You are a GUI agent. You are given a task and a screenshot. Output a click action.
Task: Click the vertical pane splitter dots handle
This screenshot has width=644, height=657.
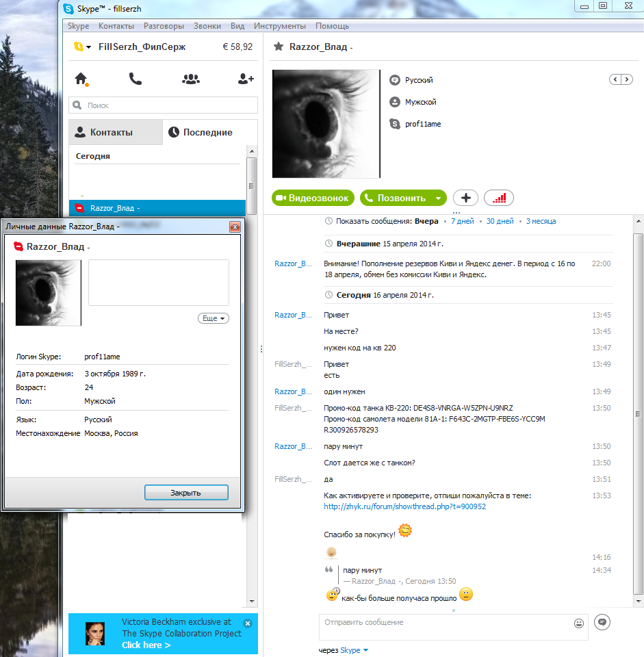click(261, 348)
